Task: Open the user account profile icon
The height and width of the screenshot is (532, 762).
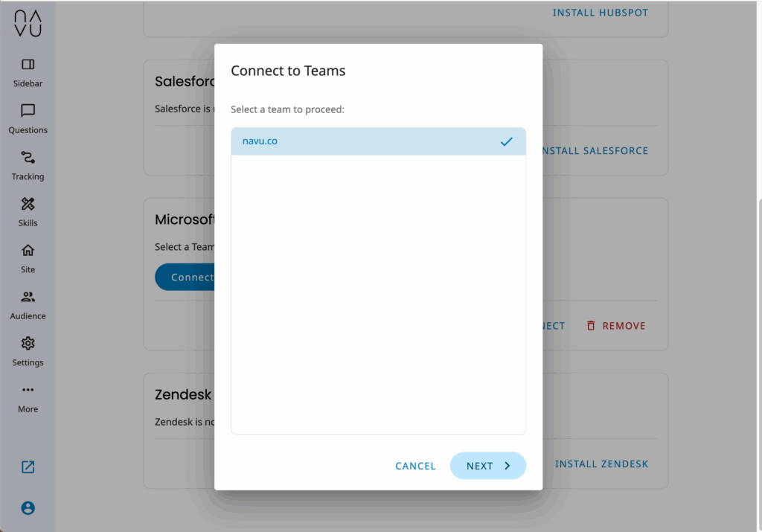Action: [28, 508]
